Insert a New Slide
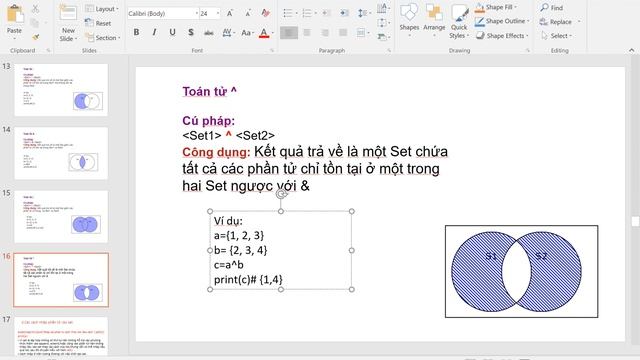Image resolution: width=640 pixels, height=360 pixels. coord(68,23)
